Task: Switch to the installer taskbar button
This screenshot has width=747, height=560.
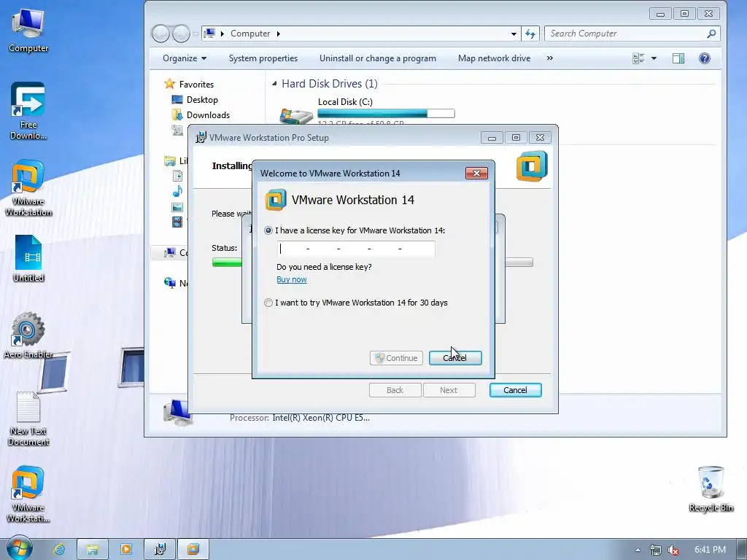Action: [x=160, y=549]
